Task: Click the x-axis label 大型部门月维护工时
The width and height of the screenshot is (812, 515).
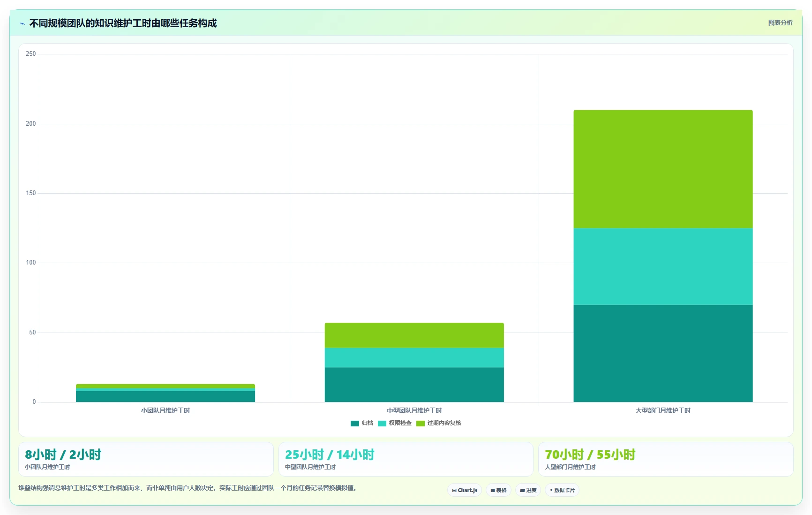Action: tap(663, 410)
